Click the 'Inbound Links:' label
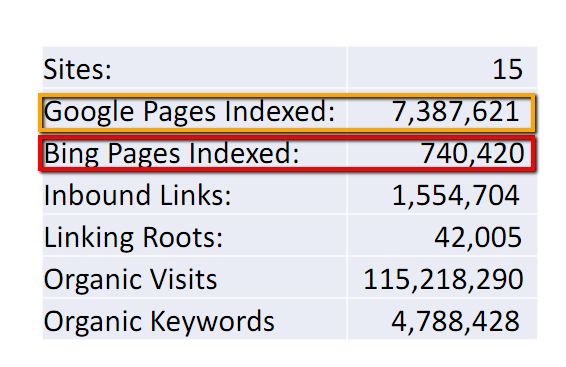This screenshot has width=566, height=367. [138, 196]
